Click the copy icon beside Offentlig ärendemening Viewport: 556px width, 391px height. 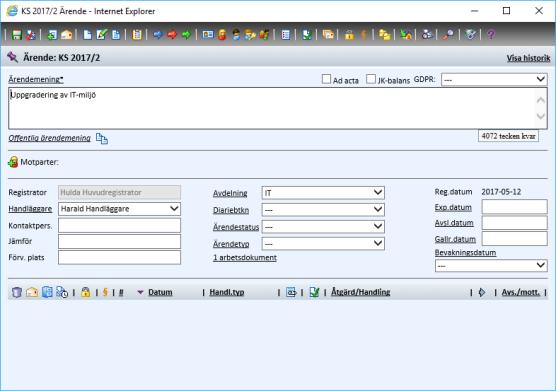pyautogui.click(x=102, y=139)
